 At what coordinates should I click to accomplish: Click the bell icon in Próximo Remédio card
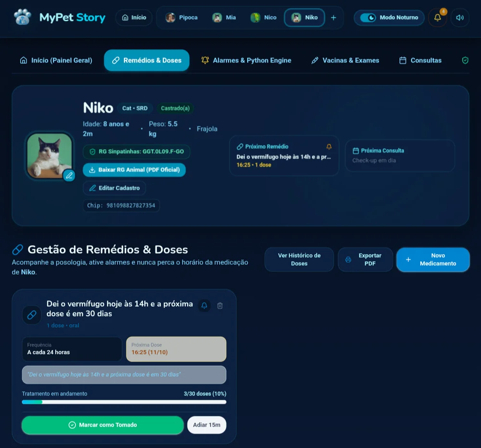[329, 147]
